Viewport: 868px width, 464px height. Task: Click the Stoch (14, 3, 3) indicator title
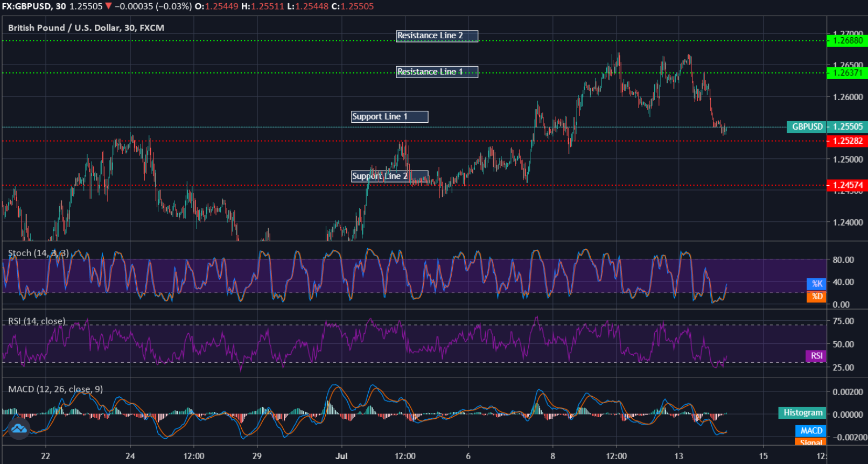(38, 253)
